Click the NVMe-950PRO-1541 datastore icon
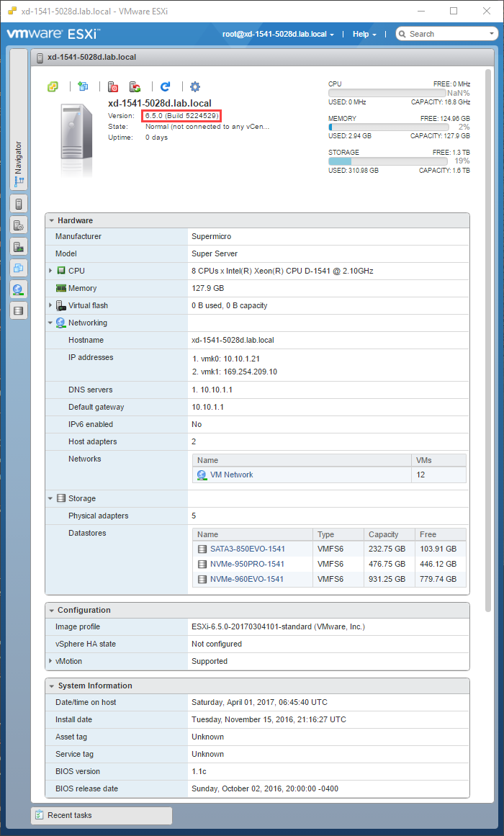This screenshot has width=504, height=836. [x=202, y=564]
